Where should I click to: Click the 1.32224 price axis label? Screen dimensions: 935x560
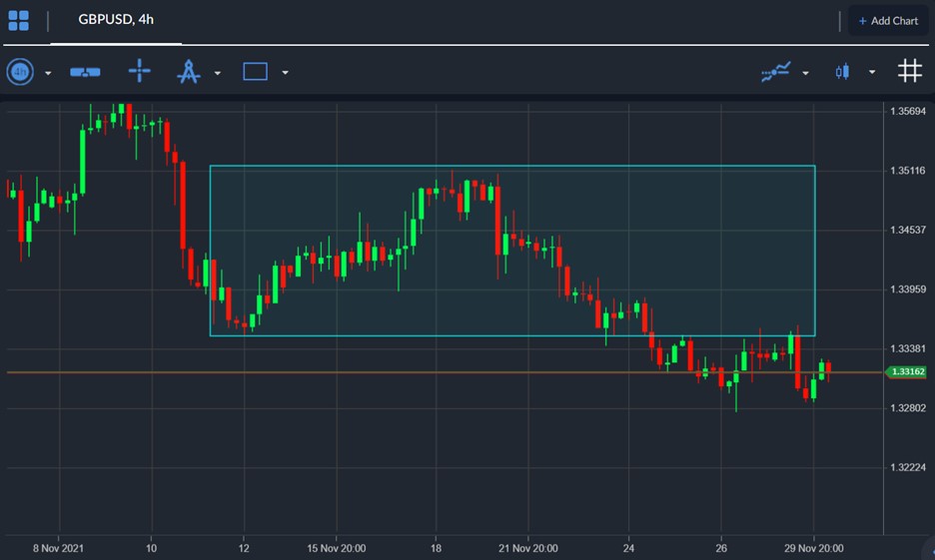point(908,467)
